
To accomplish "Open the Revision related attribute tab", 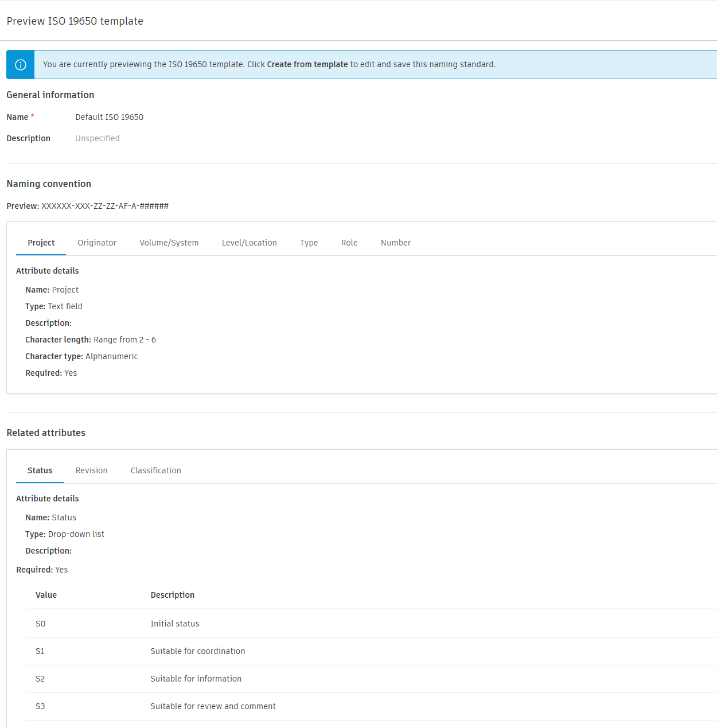I will 91,470.
